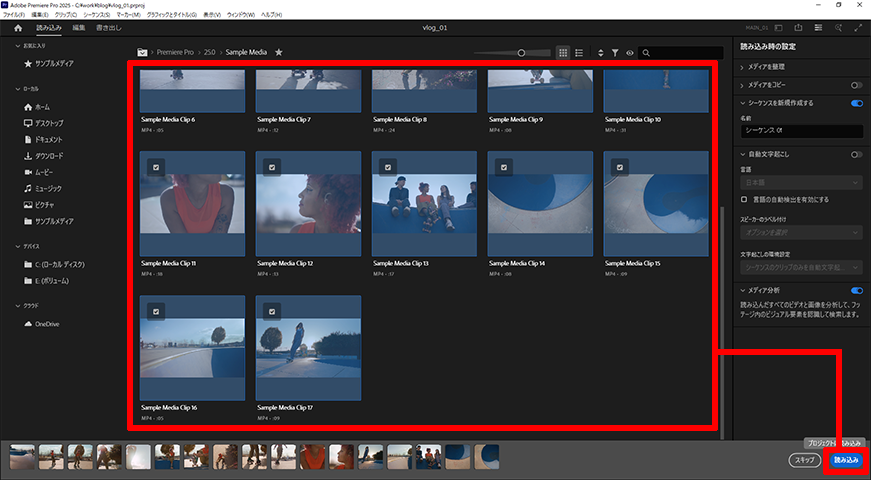This screenshot has height=480, width=871.
Task: Uncheck Sample Media Clip 11 checkbox
Action: click(x=157, y=167)
